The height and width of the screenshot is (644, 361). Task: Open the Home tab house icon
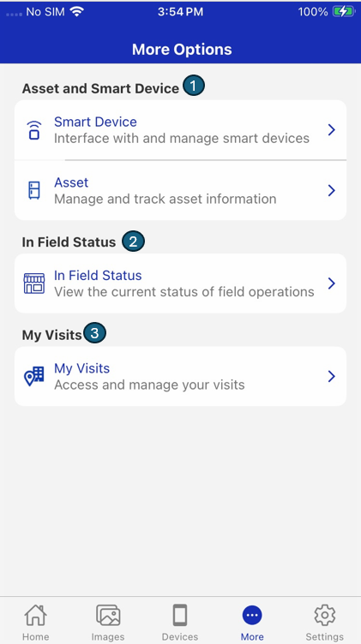click(36, 615)
